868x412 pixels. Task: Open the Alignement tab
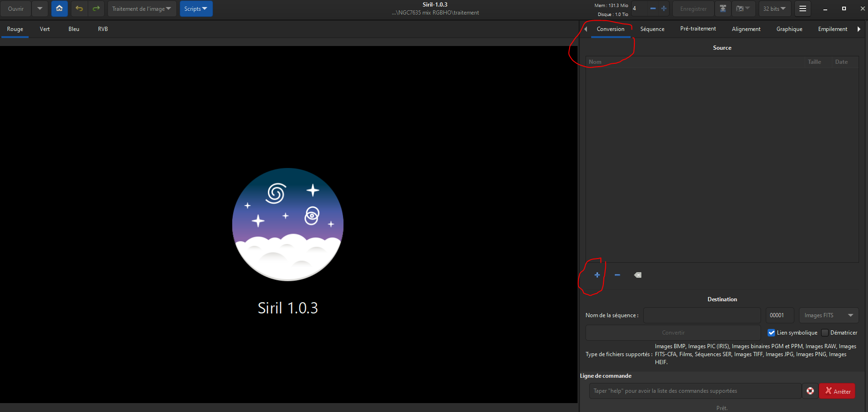tap(746, 29)
